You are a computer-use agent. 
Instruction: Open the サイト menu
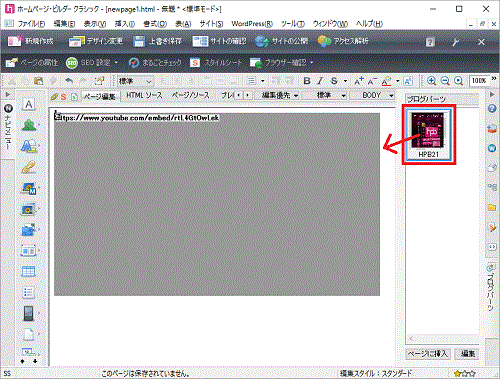pyautogui.click(x=211, y=24)
